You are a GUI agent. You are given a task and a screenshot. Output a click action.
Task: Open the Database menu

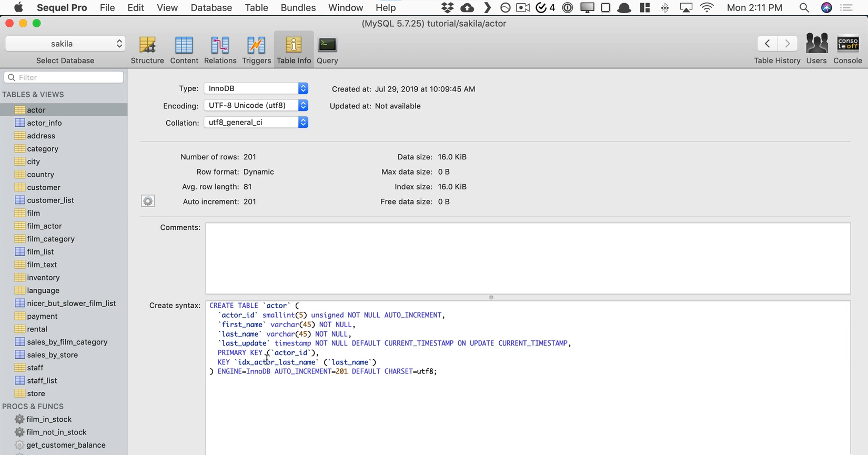tap(211, 7)
